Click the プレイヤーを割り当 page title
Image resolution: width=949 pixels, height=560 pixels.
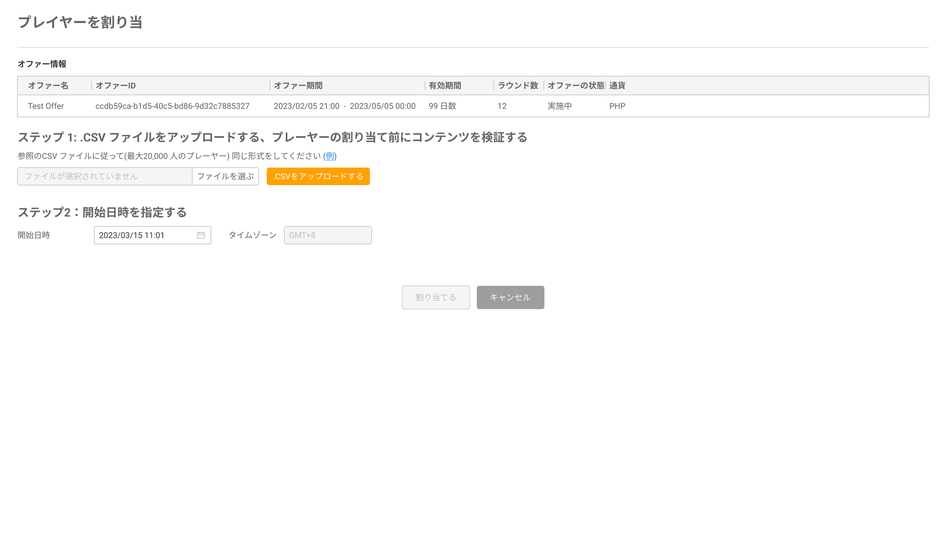(80, 23)
